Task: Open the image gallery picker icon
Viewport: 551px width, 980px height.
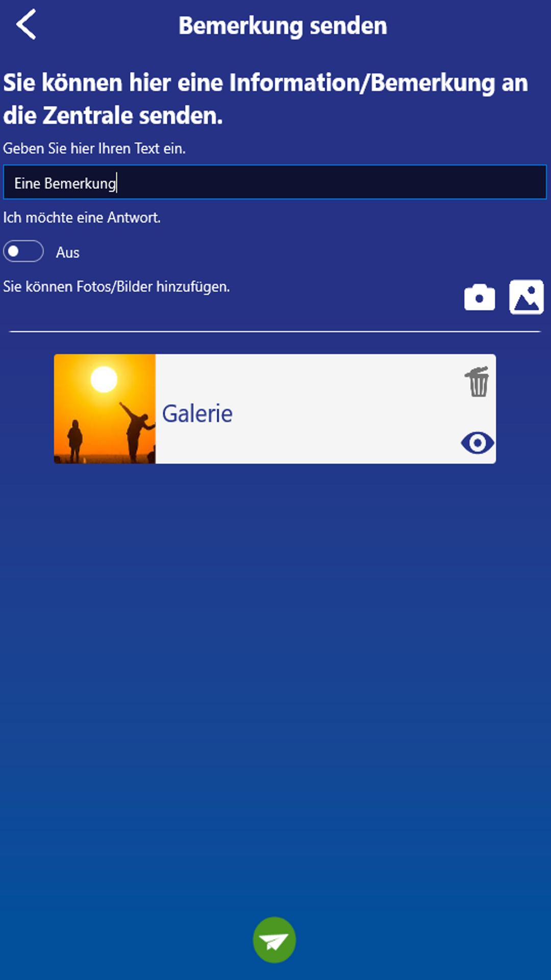Action: point(527,297)
